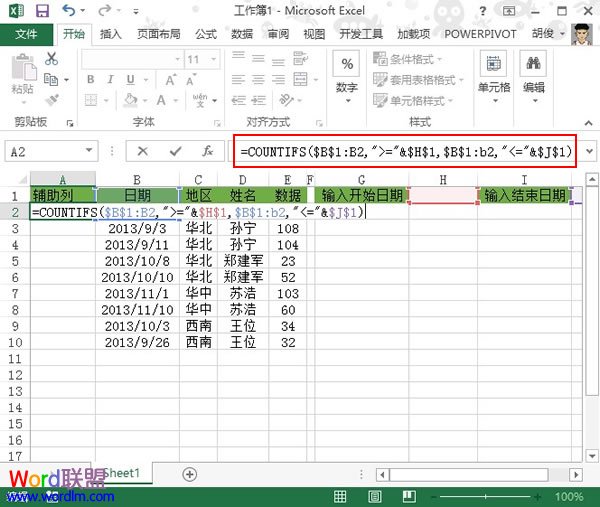600x507 pixels.
Task: Click Normal view icon in status bar
Action: [x=340, y=496]
